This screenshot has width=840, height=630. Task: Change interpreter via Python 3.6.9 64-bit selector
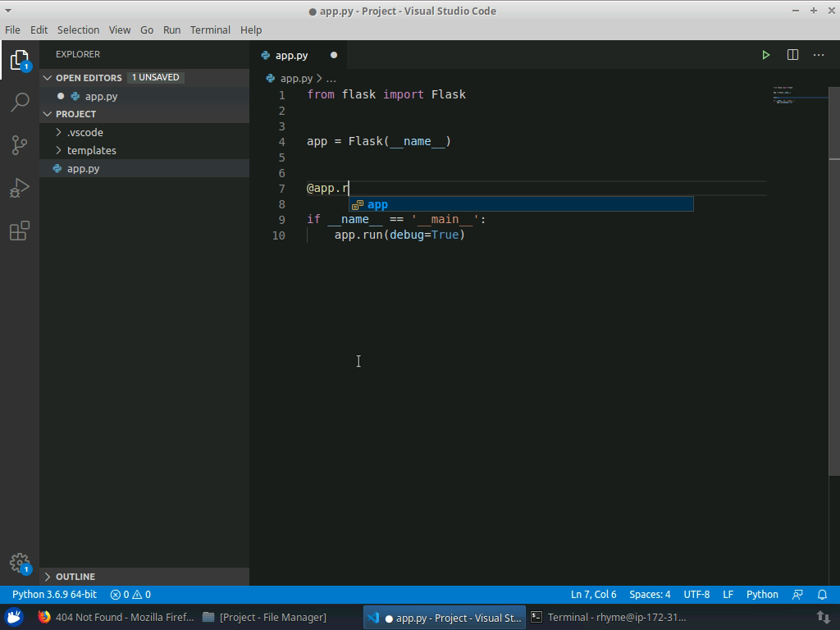pyautogui.click(x=52, y=594)
